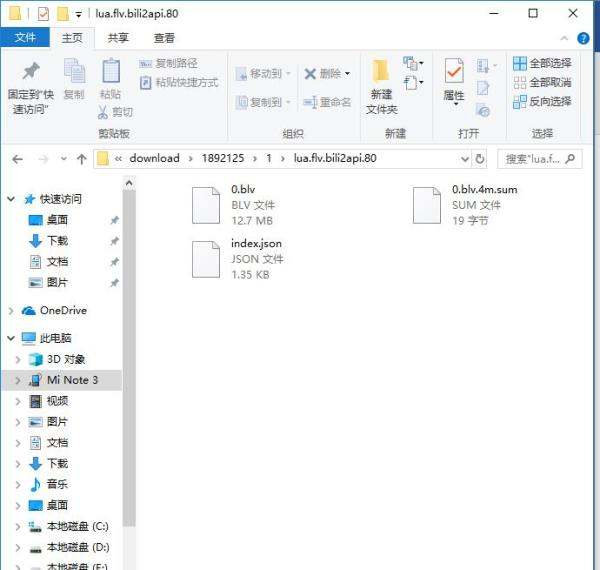Click the History ribbon icon
600x570 pixels.
(483, 111)
